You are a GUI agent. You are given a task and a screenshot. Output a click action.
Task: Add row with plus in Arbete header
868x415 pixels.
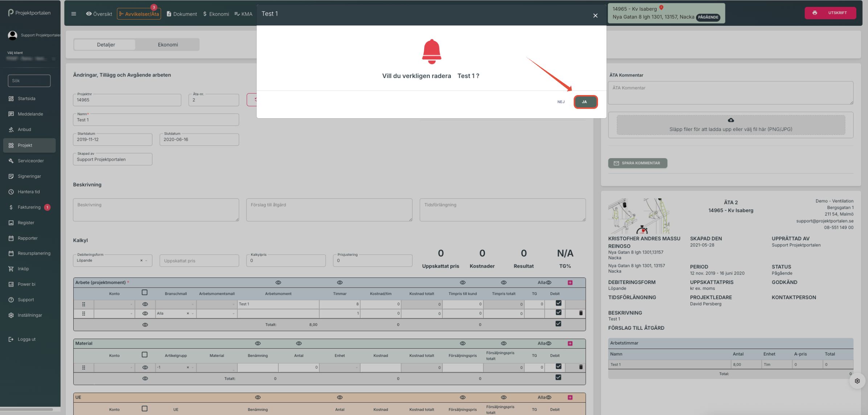(570, 283)
